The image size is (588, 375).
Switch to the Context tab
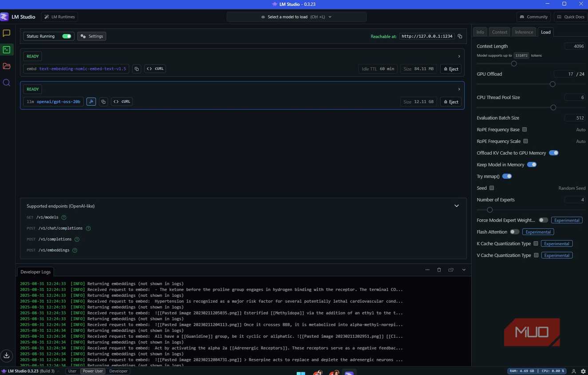coord(499,32)
